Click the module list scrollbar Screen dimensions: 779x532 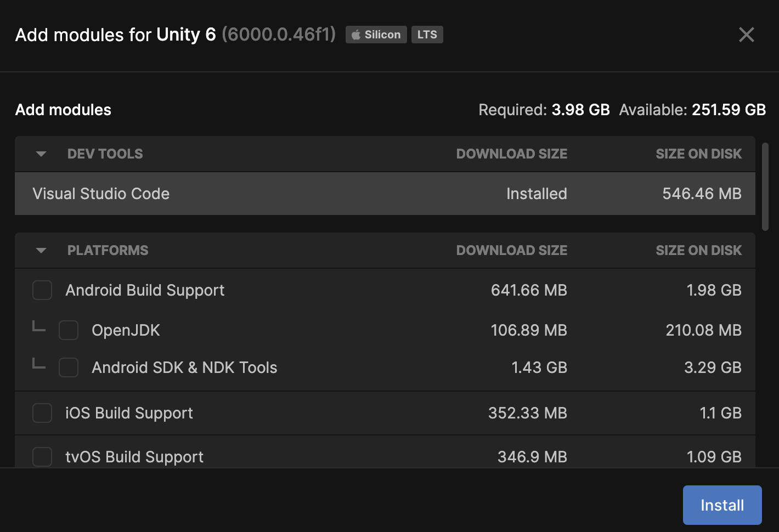(766, 186)
